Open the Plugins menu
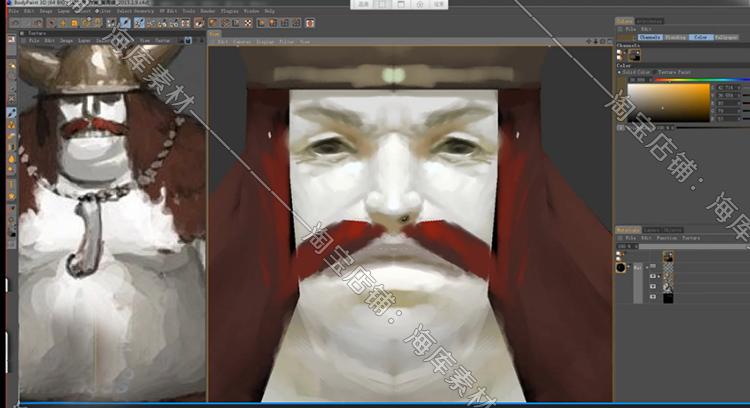The image size is (750, 408). 230,11
